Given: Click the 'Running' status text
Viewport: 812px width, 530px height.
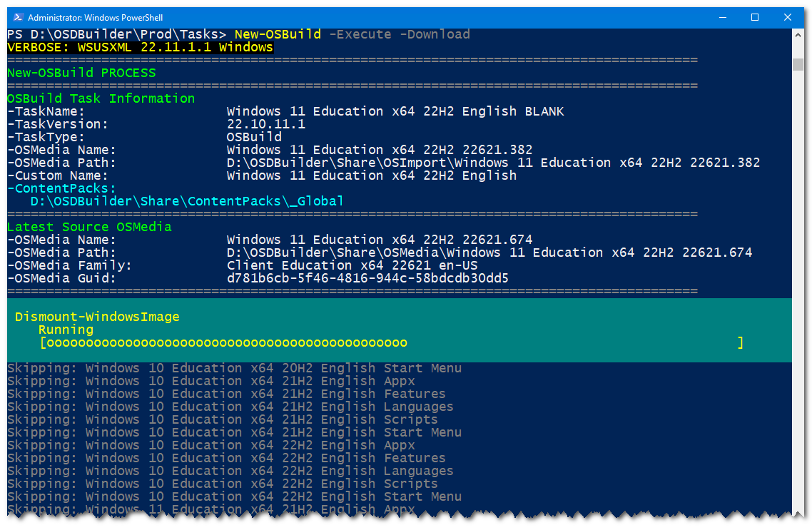Looking at the screenshot, I should tap(66, 330).
